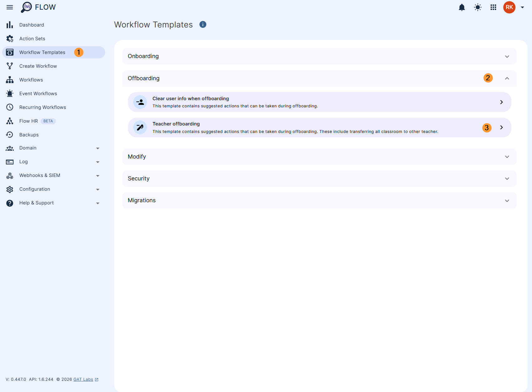The image size is (532, 392).
Task: Expand the Onboarding section chevron
Action: [x=507, y=56]
